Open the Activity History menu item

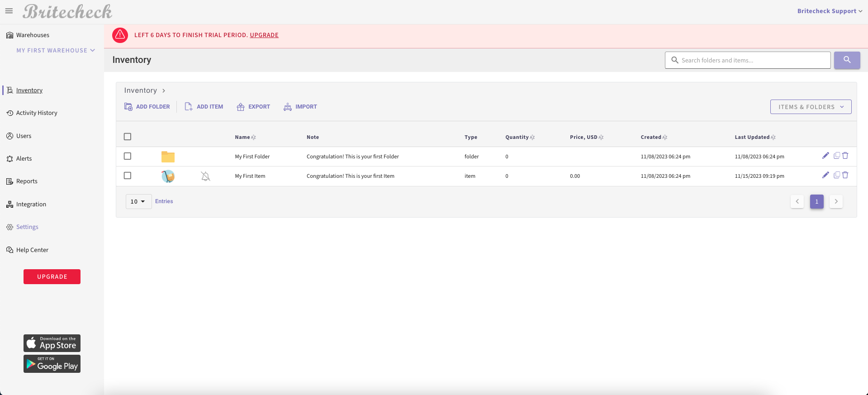tap(37, 113)
